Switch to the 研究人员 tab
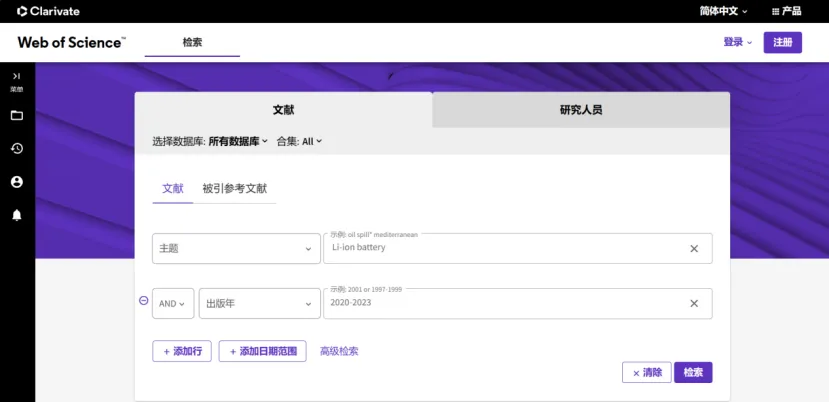The height and width of the screenshot is (402, 829). pos(581,110)
